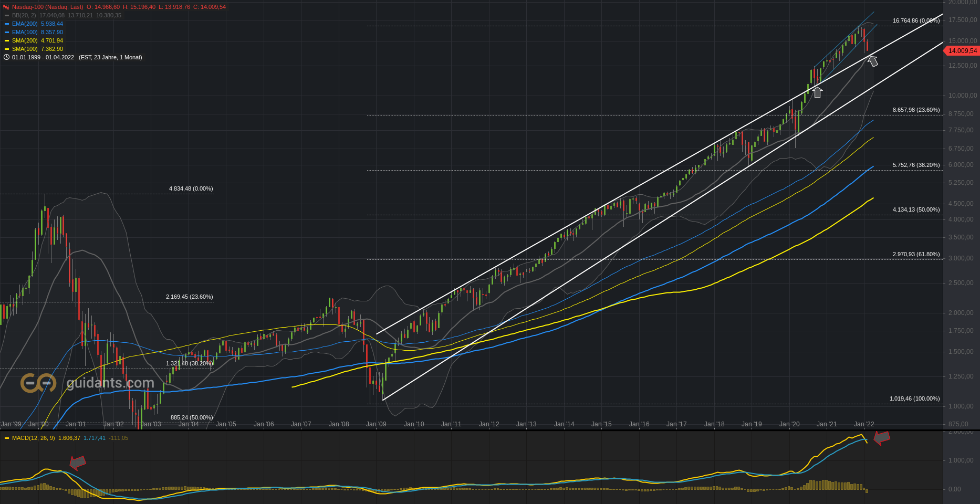The width and height of the screenshot is (980, 504).
Task: Click the open value O: 14.966,60
Action: 103,7
